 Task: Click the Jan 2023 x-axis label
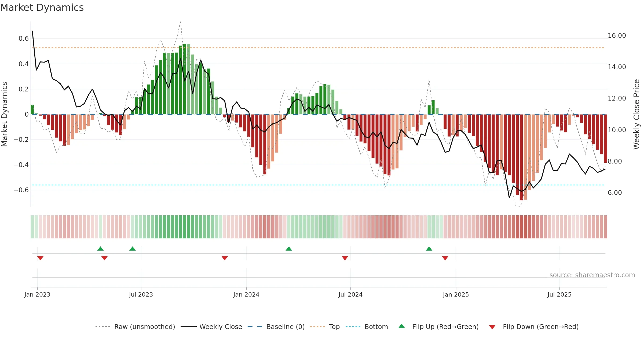click(x=37, y=294)
